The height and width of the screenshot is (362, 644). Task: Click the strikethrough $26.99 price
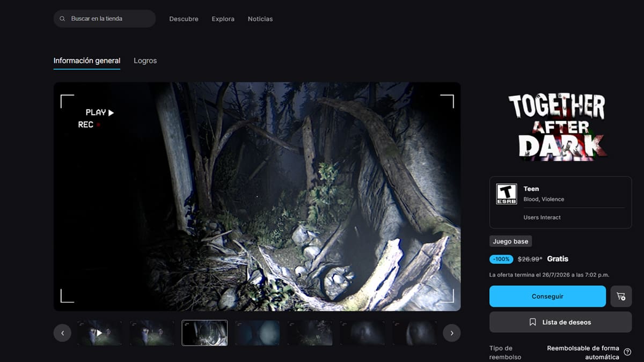pos(530,259)
